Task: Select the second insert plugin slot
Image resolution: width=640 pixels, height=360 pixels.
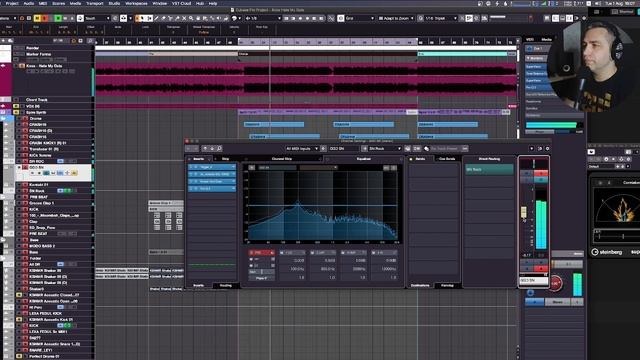Action: tap(212, 174)
